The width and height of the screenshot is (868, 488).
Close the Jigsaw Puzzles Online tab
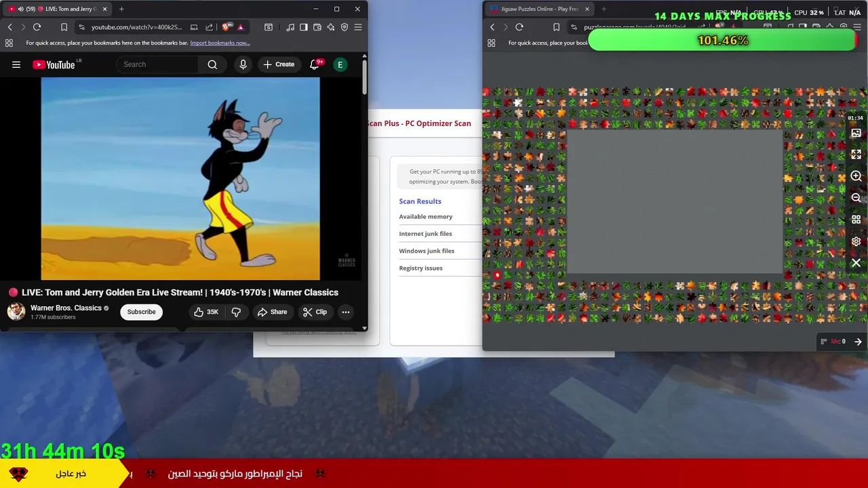coord(587,9)
